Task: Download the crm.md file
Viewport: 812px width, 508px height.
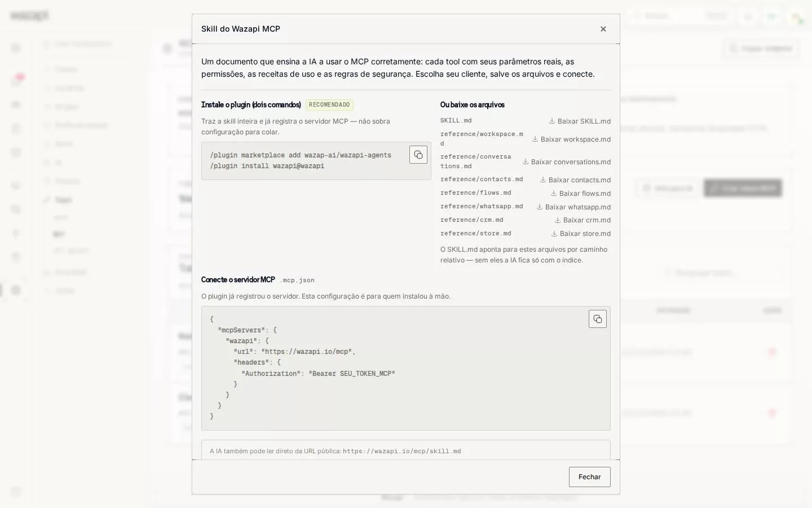Action: (582, 220)
